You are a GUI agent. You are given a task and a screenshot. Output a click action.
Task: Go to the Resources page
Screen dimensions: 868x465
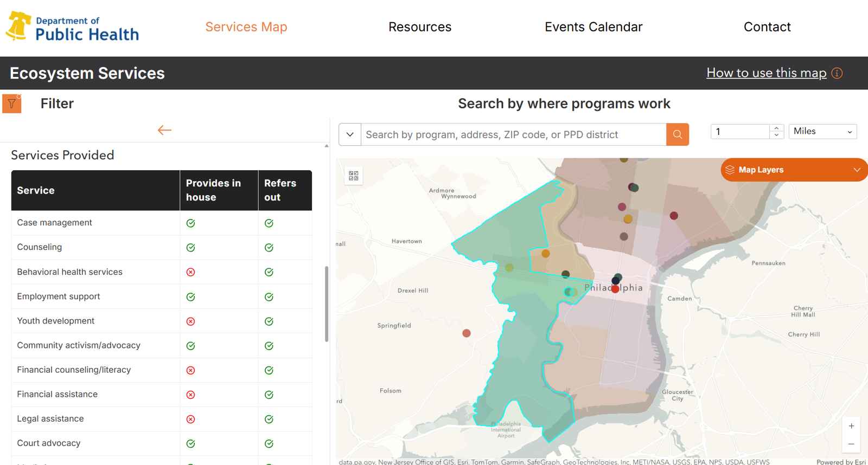point(420,27)
